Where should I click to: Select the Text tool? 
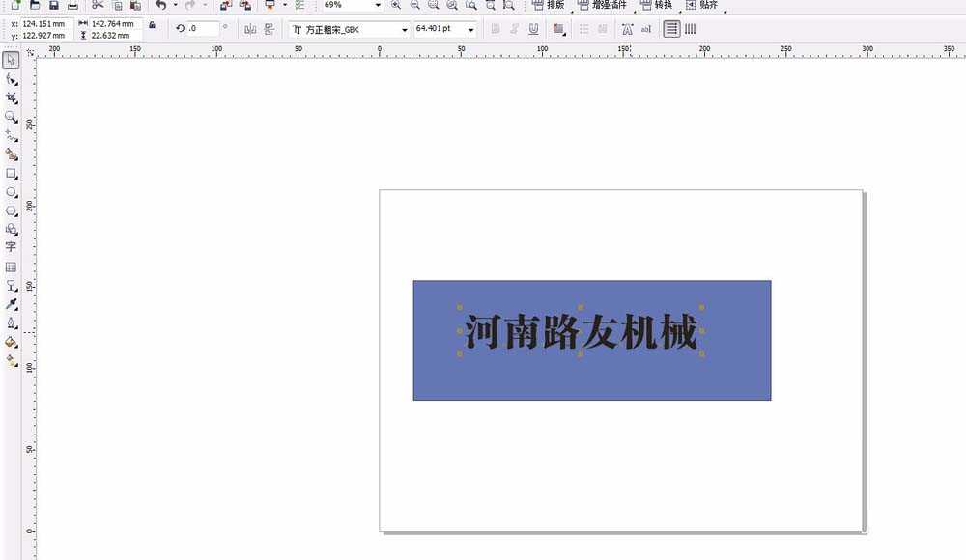pos(12,247)
